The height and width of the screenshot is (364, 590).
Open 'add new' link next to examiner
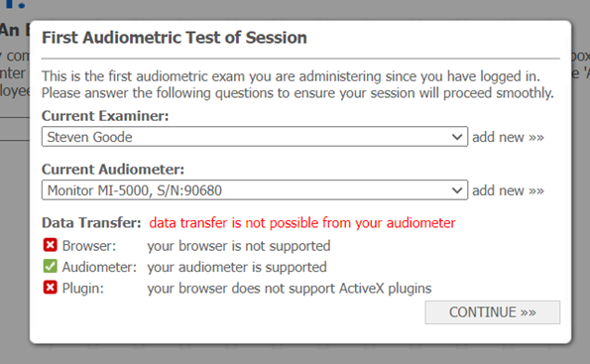pos(508,137)
